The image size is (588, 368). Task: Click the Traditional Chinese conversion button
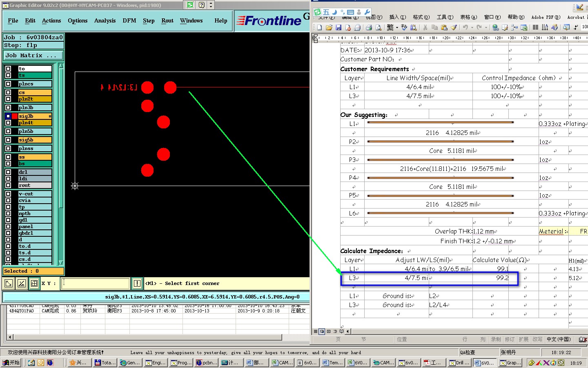[x=390, y=27]
